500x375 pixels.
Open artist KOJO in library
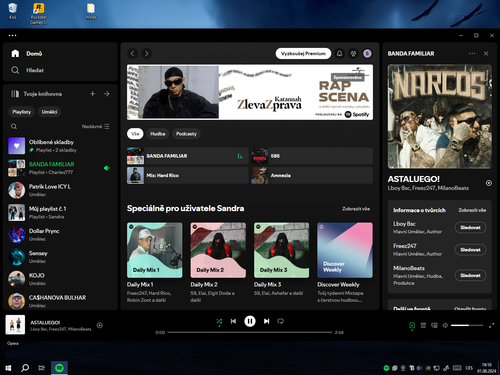click(x=60, y=279)
